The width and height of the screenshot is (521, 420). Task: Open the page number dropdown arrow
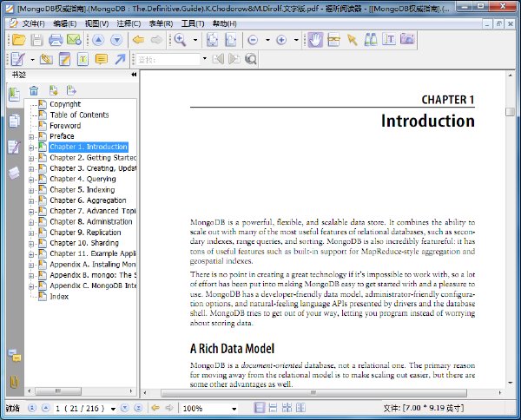pyautogui.click(x=113, y=409)
